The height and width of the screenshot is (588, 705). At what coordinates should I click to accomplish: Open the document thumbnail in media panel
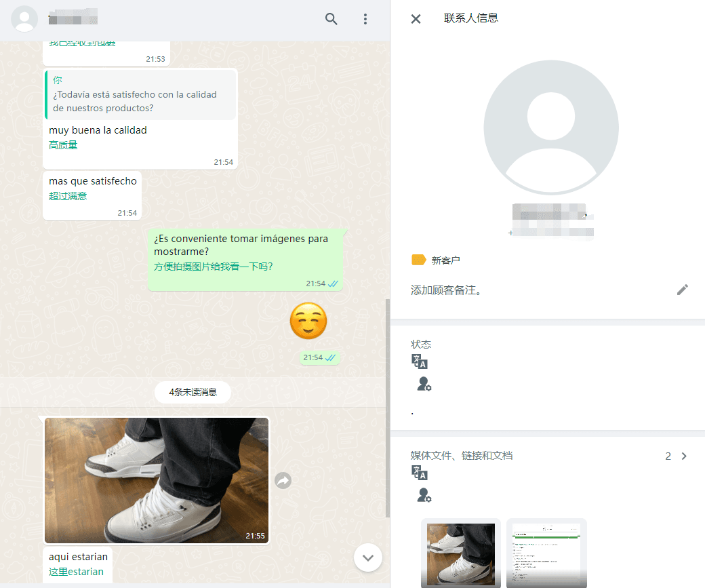click(x=546, y=553)
